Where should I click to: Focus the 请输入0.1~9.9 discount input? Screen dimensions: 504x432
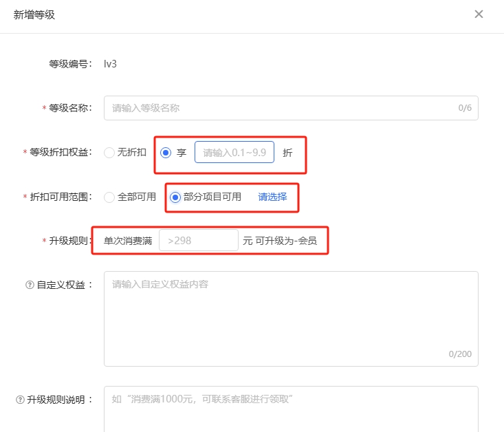pyautogui.click(x=234, y=152)
